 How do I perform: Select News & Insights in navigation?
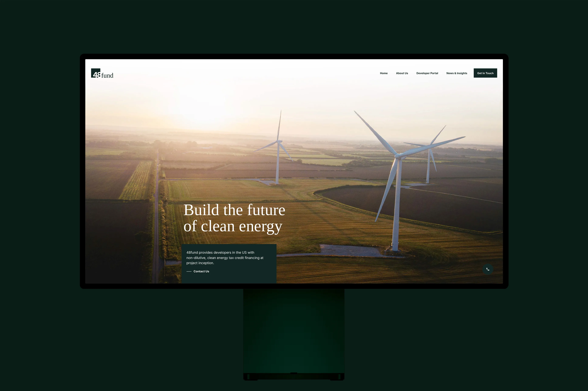coord(456,73)
